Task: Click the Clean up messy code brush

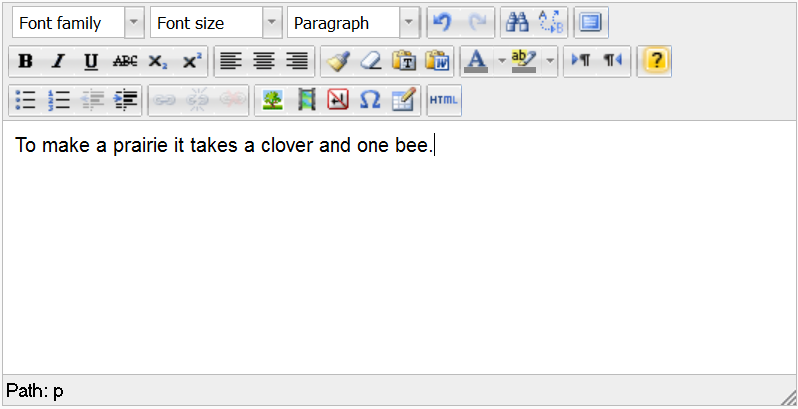Action: click(338, 62)
